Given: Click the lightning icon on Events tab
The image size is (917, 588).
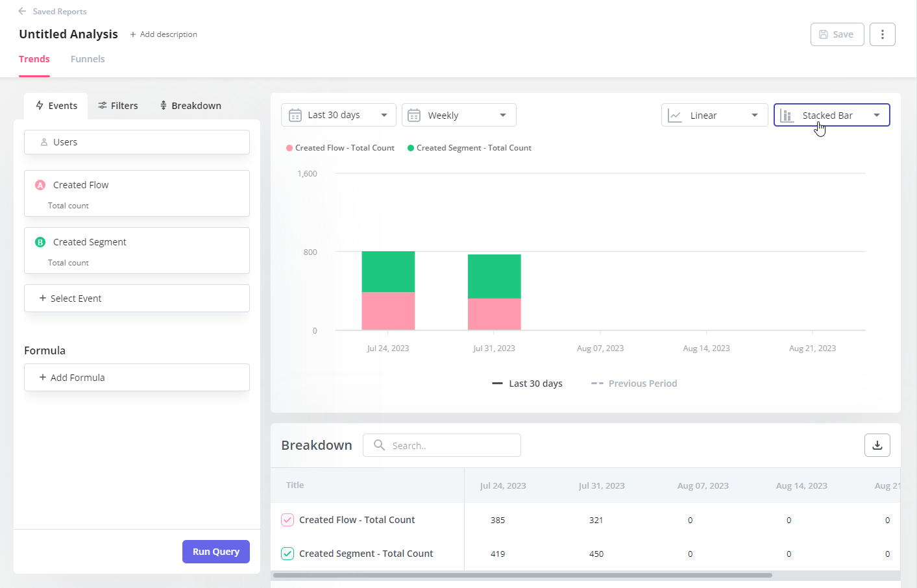Looking at the screenshot, I should [x=40, y=105].
